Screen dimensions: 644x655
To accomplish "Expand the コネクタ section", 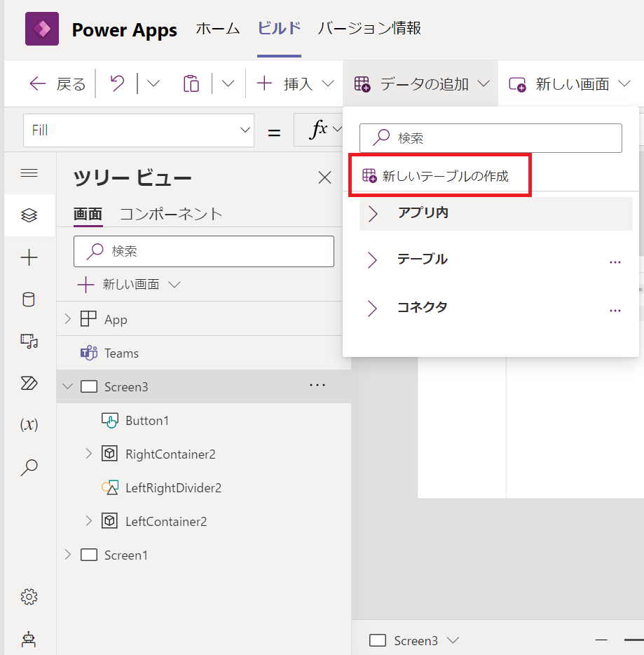I will [373, 309].
